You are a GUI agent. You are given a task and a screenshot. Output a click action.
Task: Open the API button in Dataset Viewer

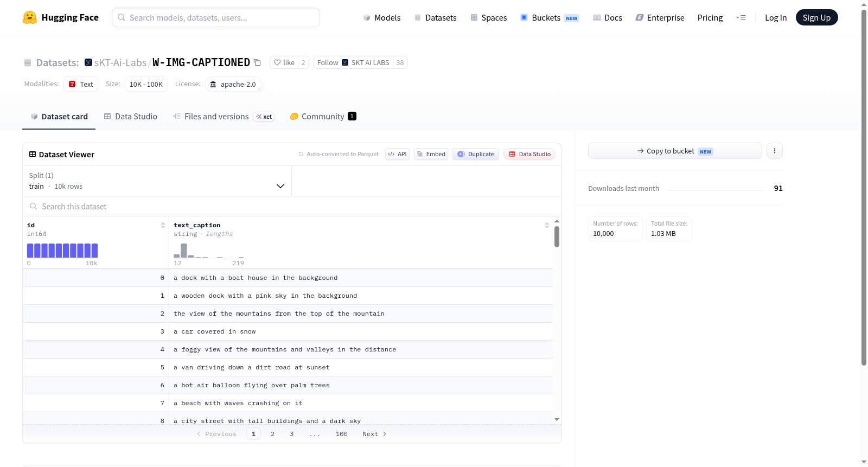(x=397, y=155)
